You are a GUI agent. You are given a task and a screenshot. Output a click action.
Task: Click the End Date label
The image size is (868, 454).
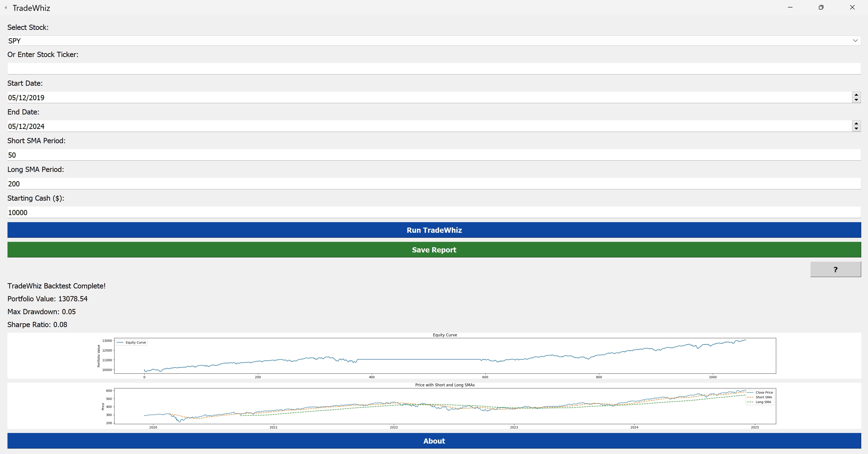tap(23, 112)
